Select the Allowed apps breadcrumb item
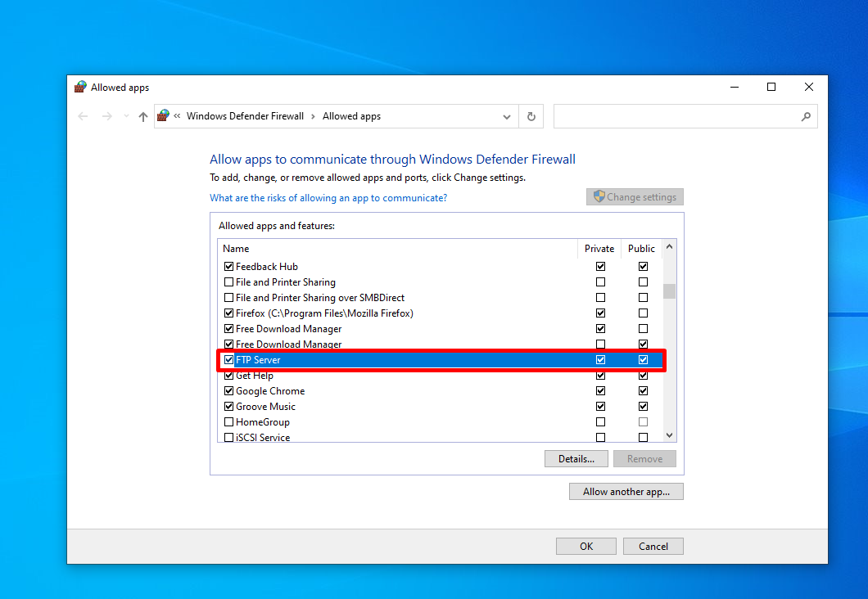The height and width of the screenshot is (599, 868). click(x=351, y=116)
